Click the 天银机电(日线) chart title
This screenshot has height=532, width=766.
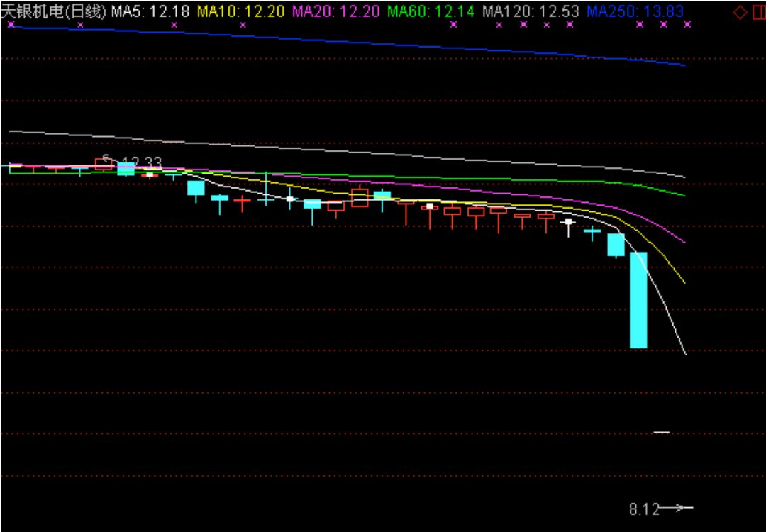[x=54, y=11]
